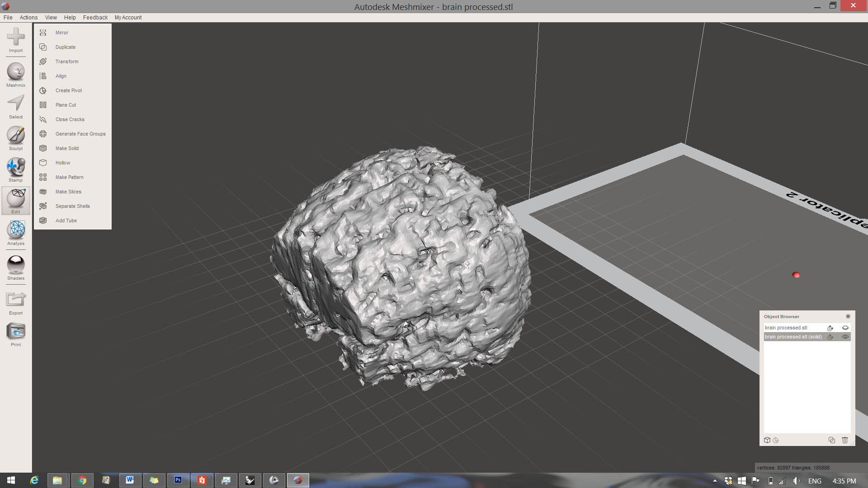The width and height of the screenshot is (868, 488).
Task: Delete the selected object with trash icon
Action: pyautogui.click(x=844, y=440)
